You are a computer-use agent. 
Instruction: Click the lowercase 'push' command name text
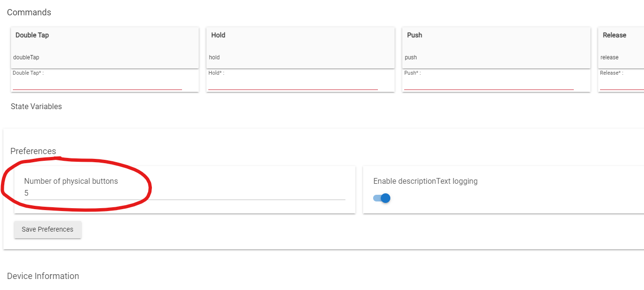point(411,57)
